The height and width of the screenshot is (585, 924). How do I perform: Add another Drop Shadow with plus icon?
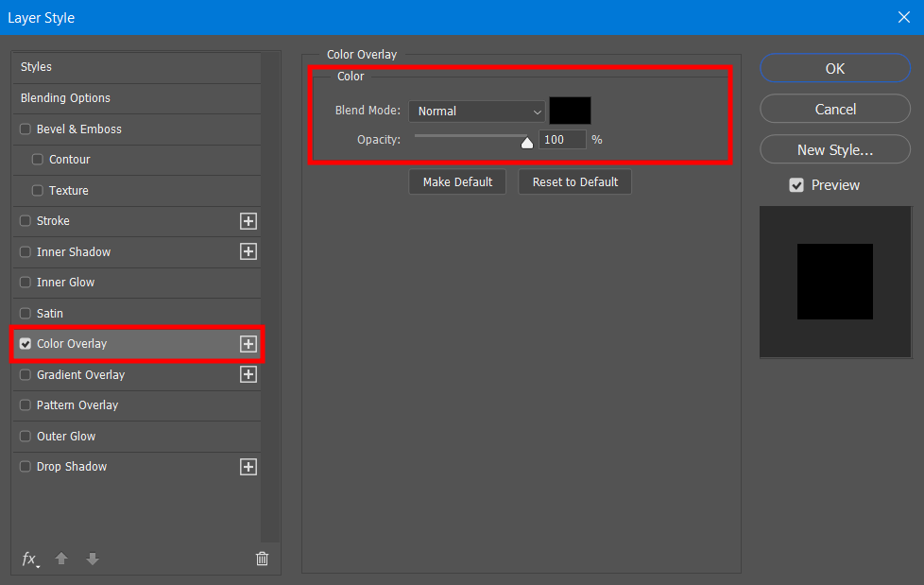248,467
